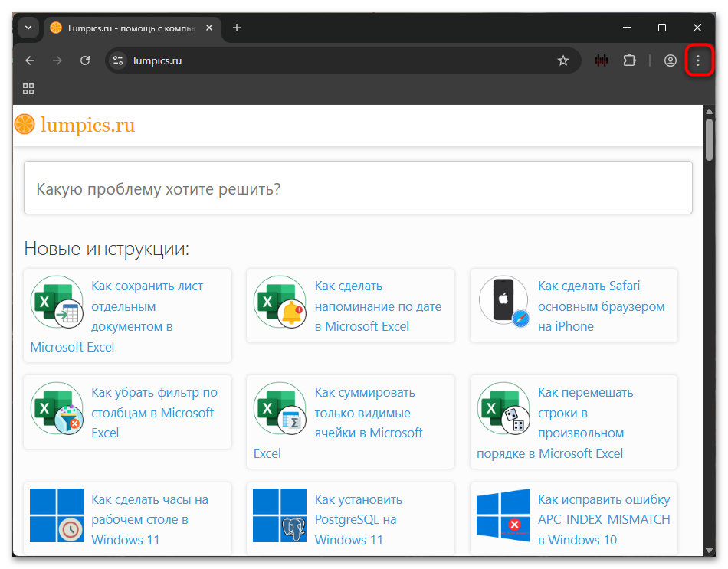728x569 pixels.
Task: Click Windows logo with PostgreSQL elephant thumbnail
Action: 280,515
